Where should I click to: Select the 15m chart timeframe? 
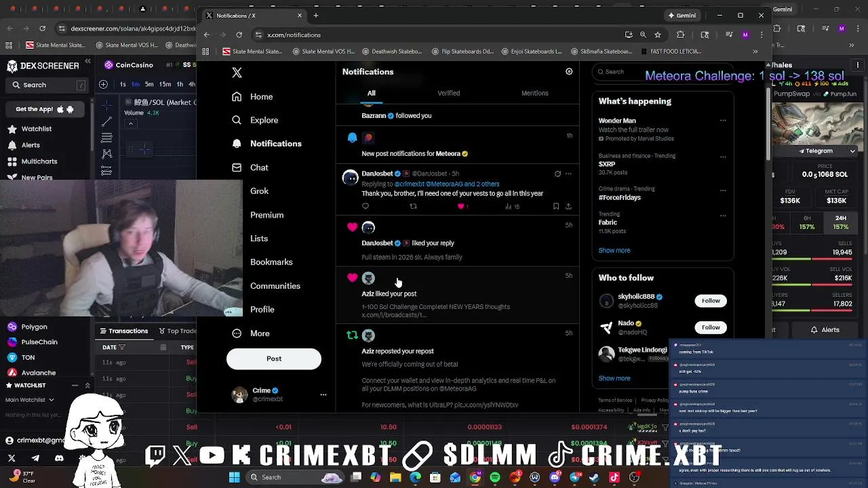click(165, 84)
